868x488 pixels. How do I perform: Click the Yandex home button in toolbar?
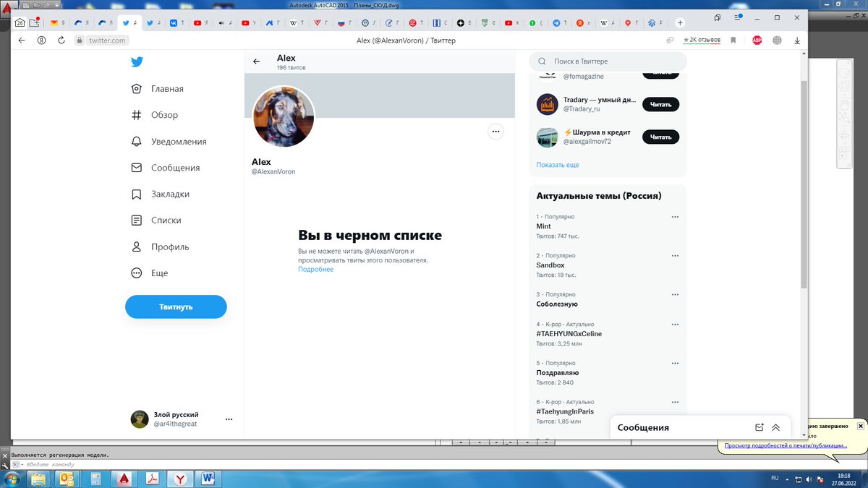click(42, 40)
